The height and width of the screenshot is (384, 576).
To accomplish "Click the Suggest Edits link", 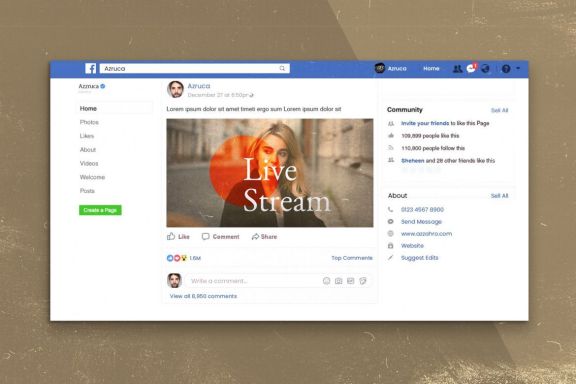I will coord(420,258).
